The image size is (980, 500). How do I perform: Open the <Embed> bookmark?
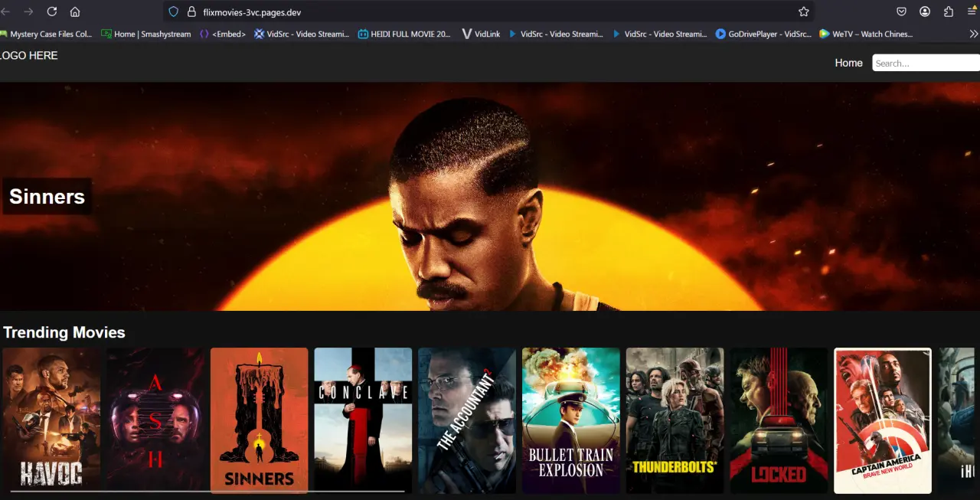tap(223, 34)
